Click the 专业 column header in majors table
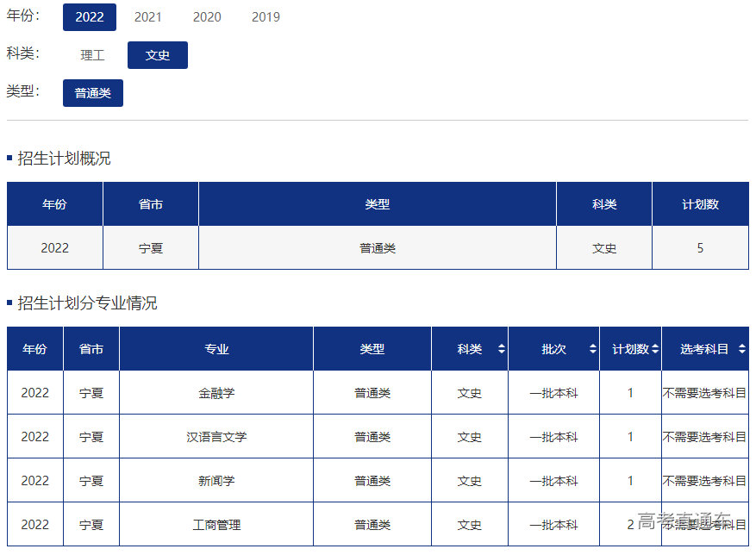The width and height of the screenshot is (756, 555). (x=216, y=349)
